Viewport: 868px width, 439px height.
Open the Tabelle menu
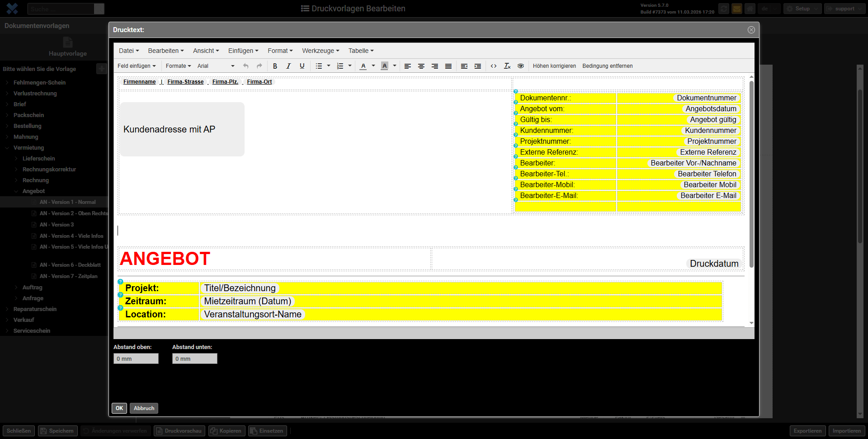361,51
